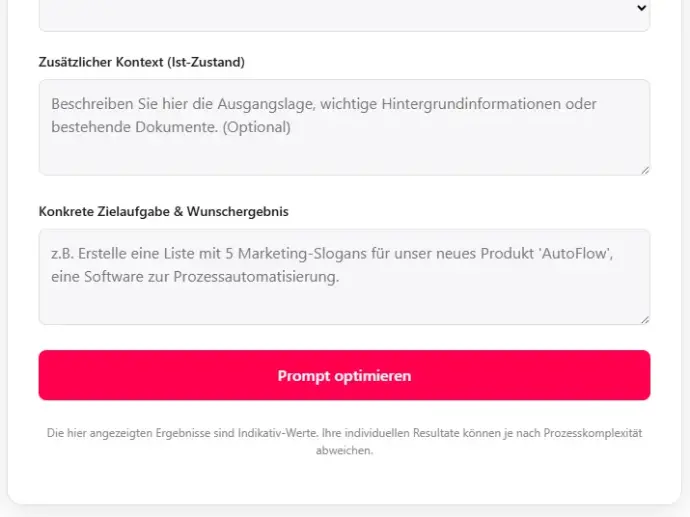Click the empty white card area below the disclaimer

344,482
